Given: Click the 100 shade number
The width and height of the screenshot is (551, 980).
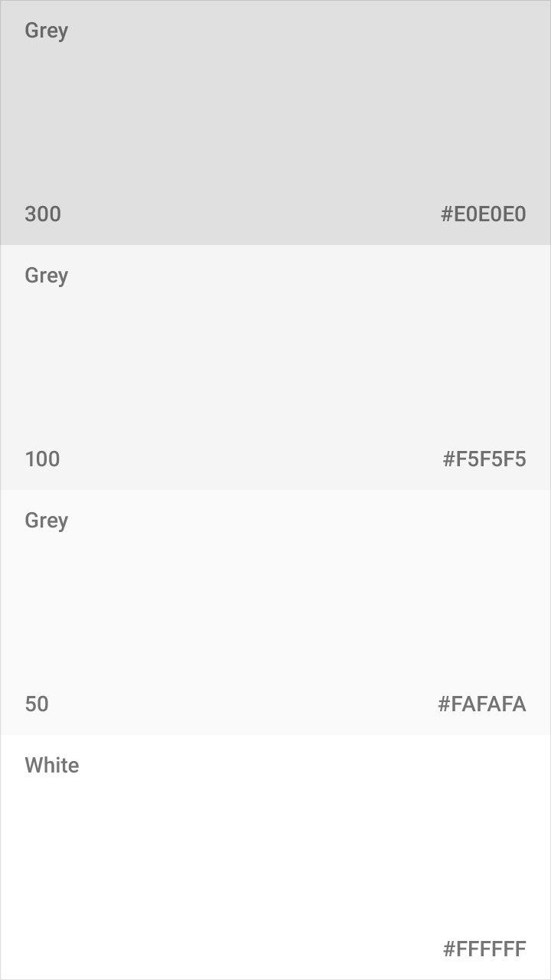Looking at the screenshot, I should click(42, 459).
